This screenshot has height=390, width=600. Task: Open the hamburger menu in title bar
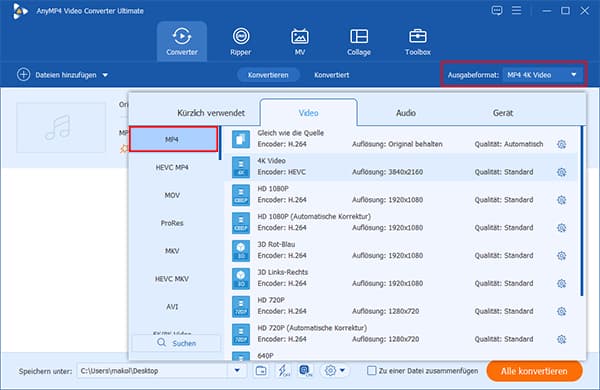[516, 10]
